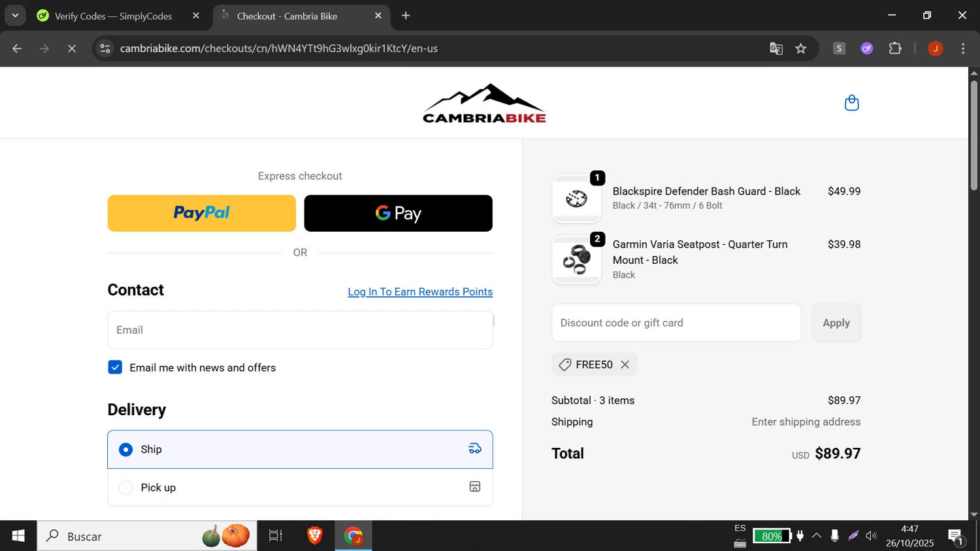
Task: Select Chrome in the taskbar
Action: [x=353, y=536]
